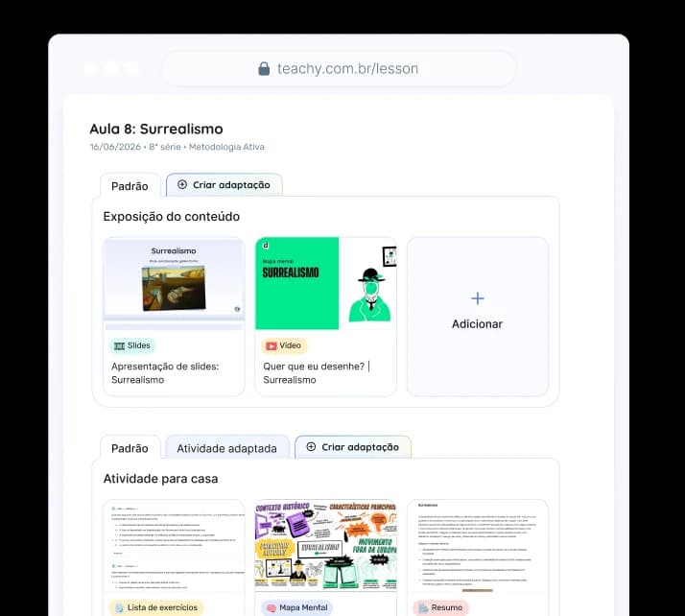Click the 'Exposição do conteúdo' section heading
The height and width of the screenshot is (616, 685).
pyautogui.click(x=171, y=217)
